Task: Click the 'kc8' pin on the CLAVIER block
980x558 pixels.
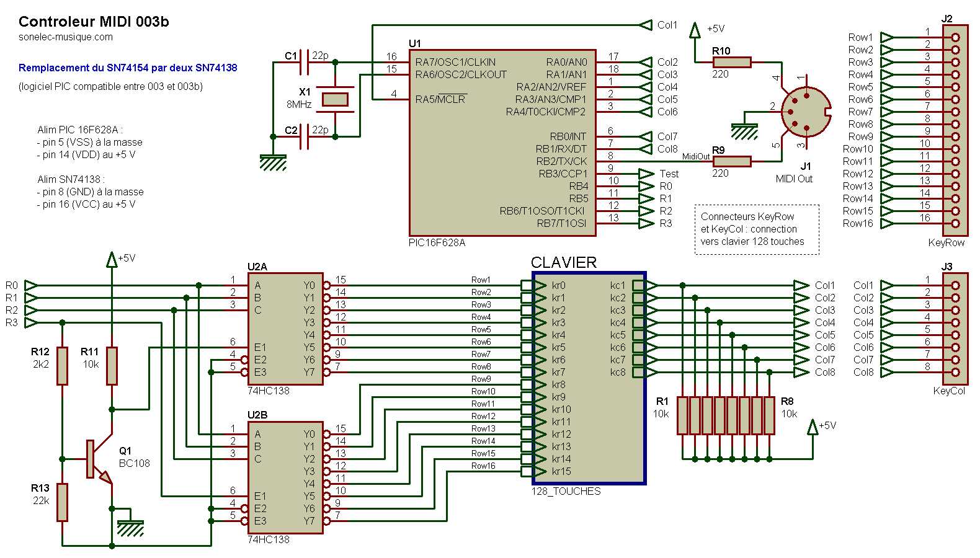Action: (618, 372)
